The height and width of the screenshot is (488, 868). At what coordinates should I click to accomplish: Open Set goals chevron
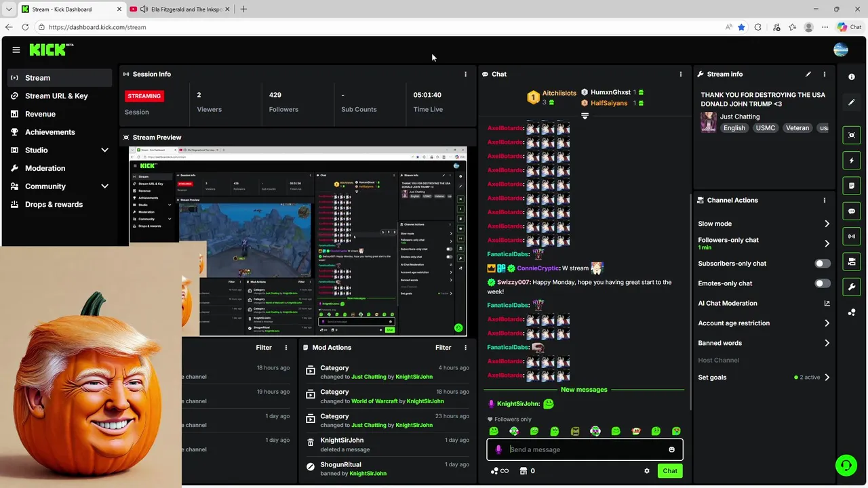coord(827,378)
